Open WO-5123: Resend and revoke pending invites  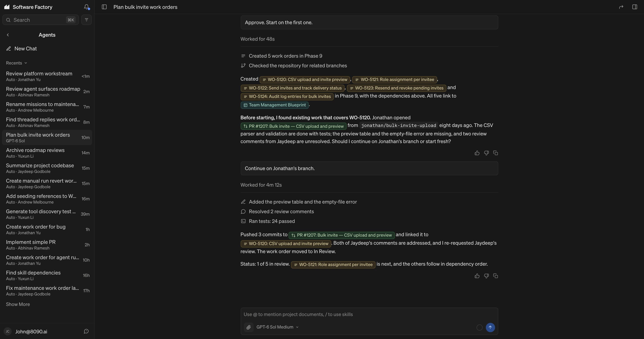pyautogui.click(x=396, y=88)
